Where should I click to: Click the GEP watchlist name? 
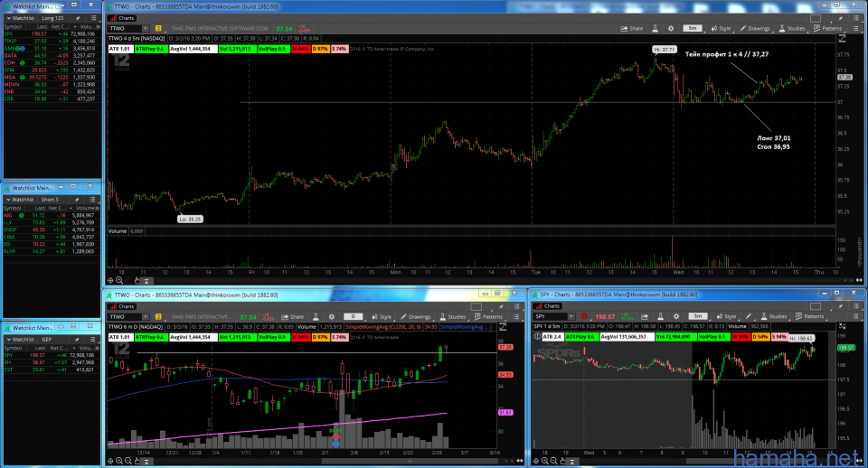click(x=47, y=340)
